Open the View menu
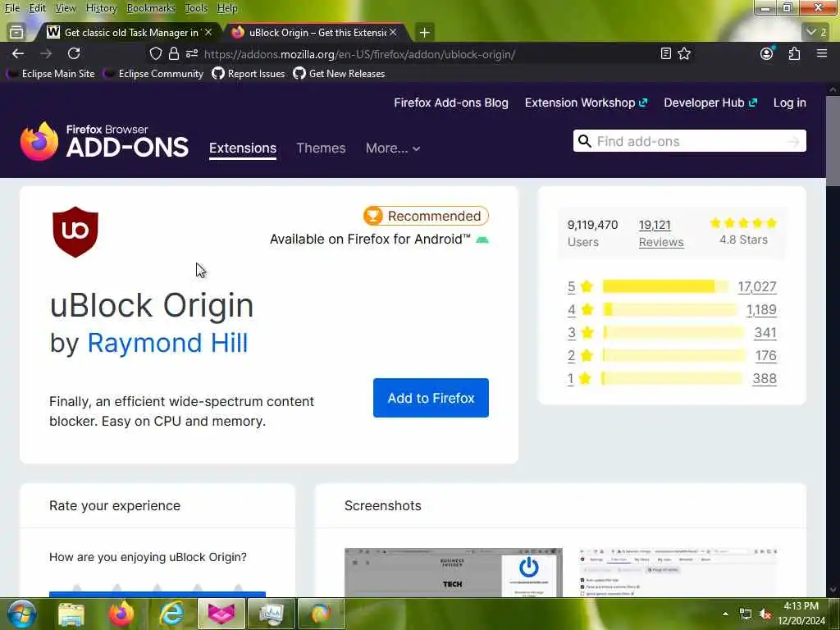 pyautogui.click(x=66, y=8)
